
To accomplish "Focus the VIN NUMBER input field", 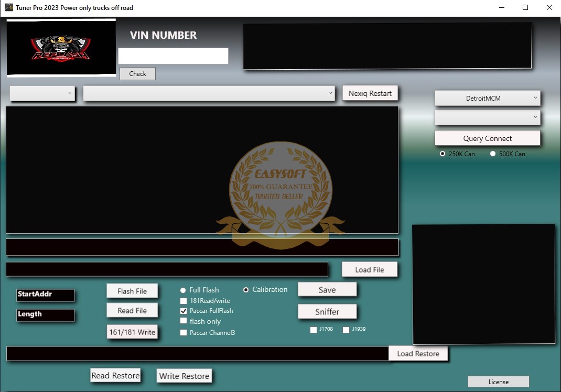I will pos(173,56).
